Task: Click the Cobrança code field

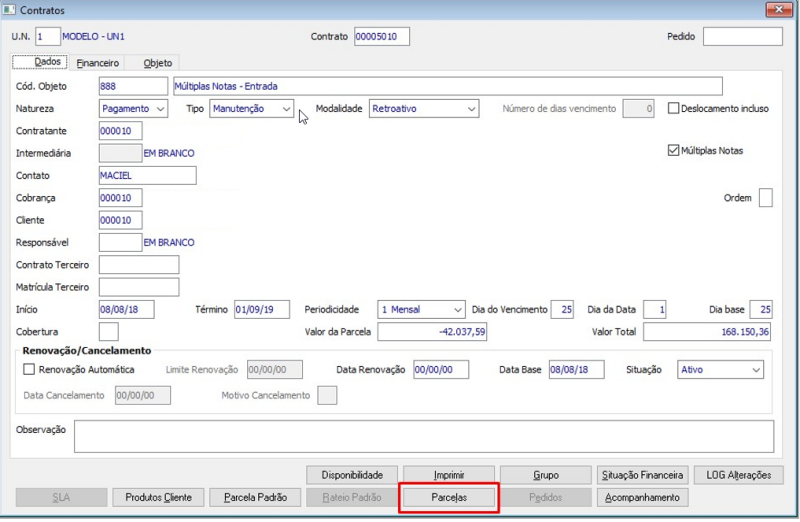Action: (x=120, y=198)
